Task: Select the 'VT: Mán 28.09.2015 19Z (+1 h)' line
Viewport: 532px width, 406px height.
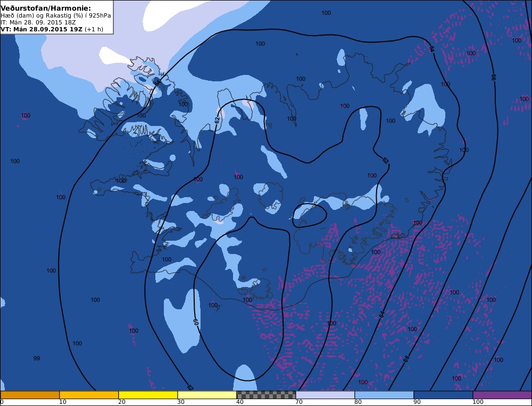Action: (52, 29)
